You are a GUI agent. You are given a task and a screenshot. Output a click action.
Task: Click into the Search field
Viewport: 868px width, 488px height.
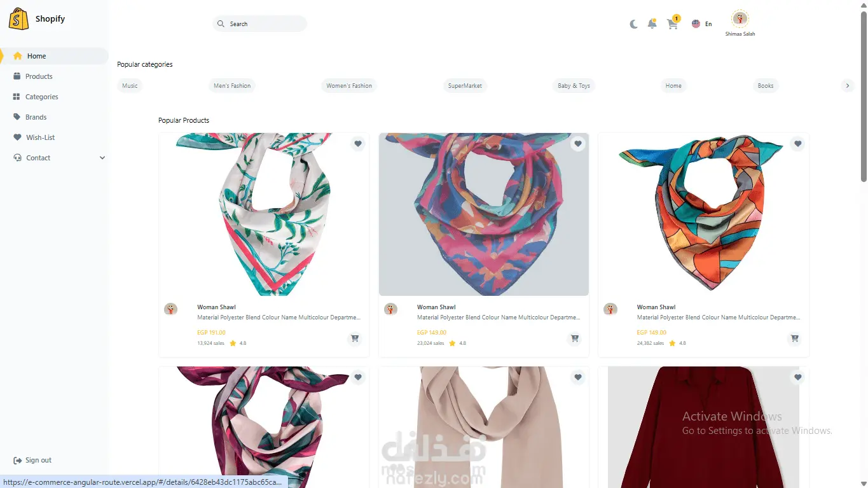pos(259,24)
